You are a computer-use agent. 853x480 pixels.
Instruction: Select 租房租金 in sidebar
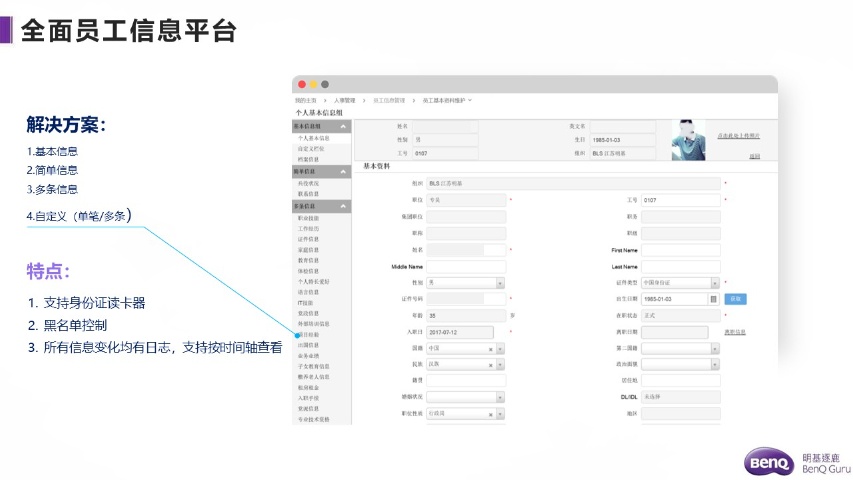coord(308,387)
